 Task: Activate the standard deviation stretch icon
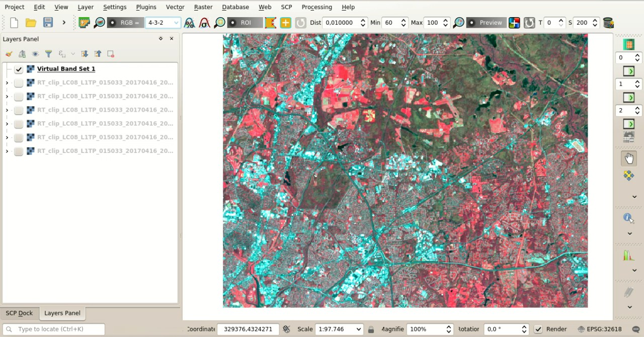pos(203,23)
